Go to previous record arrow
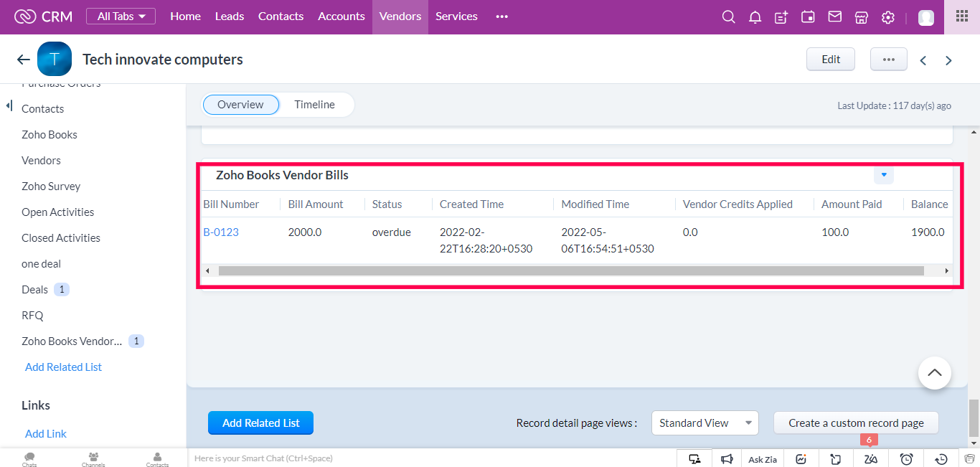 923,60
